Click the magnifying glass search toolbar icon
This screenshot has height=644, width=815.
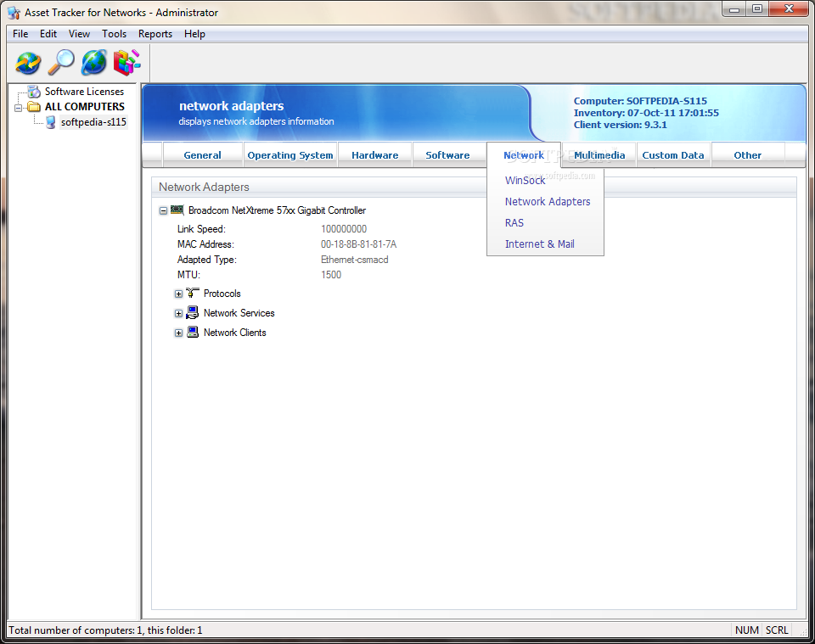coord(61,63)
